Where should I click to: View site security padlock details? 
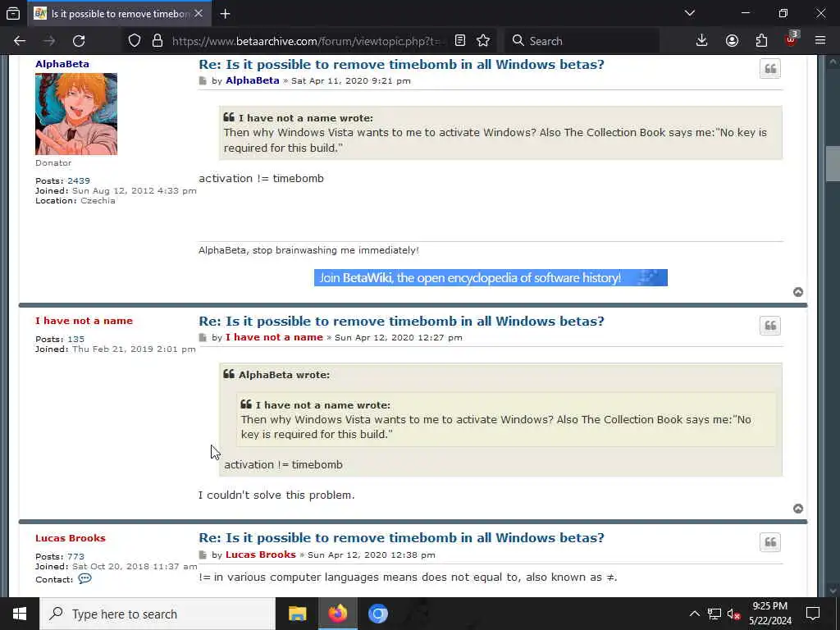[x=157, y=41]
